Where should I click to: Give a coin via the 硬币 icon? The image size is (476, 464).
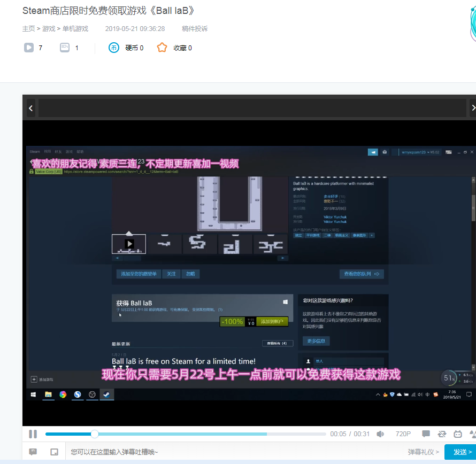click(114, 48)
